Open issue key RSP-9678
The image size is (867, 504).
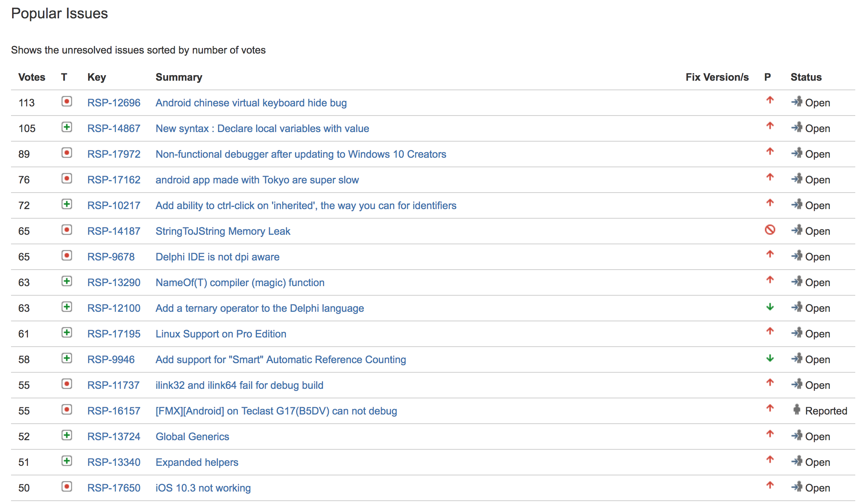click(x=111, y=257)
